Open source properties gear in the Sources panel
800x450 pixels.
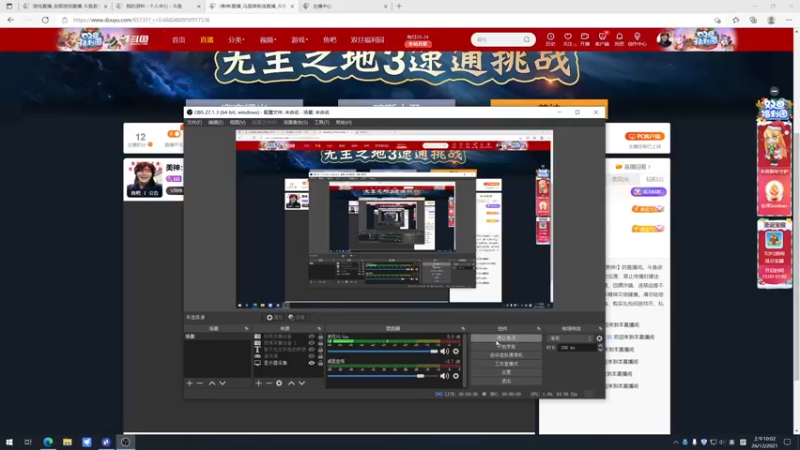coord(279,383)
